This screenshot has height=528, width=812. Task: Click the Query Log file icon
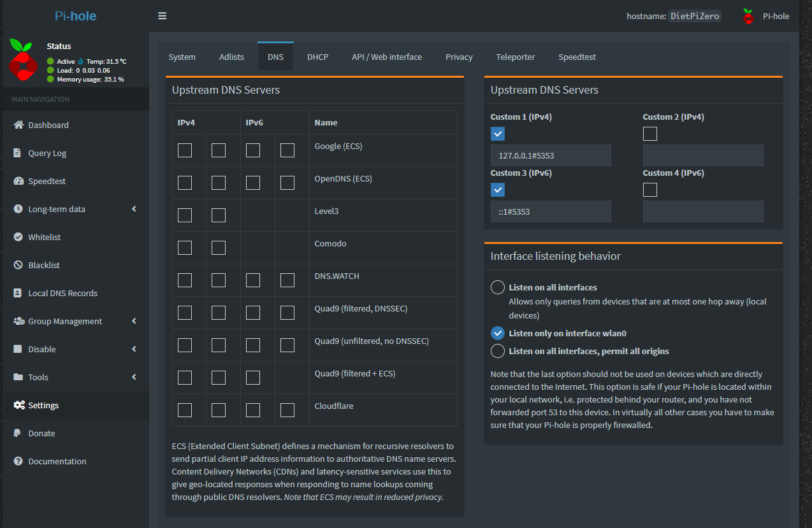click(x=17, y=153)
